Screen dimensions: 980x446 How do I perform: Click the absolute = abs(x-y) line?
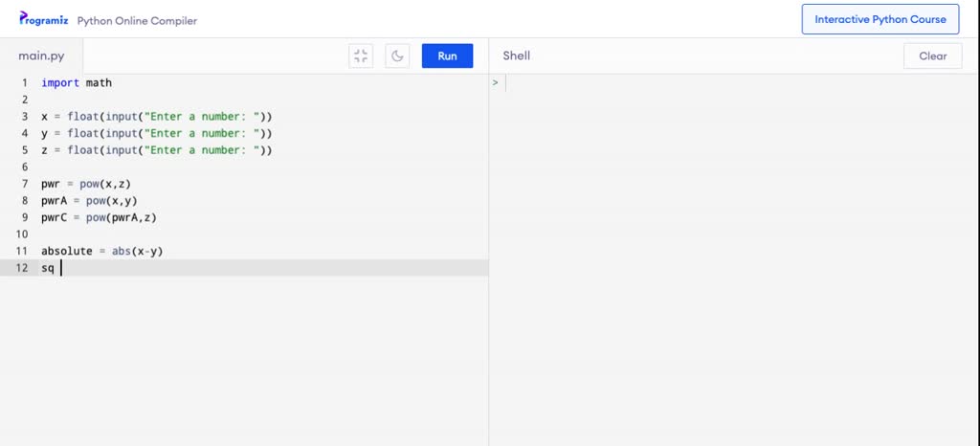pyautogui.click(x=101, y=251)
